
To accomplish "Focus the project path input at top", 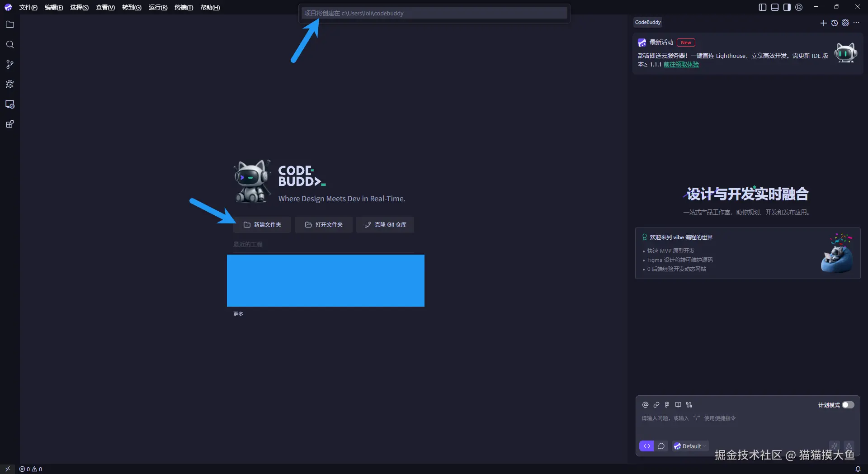I will (434, 13).
